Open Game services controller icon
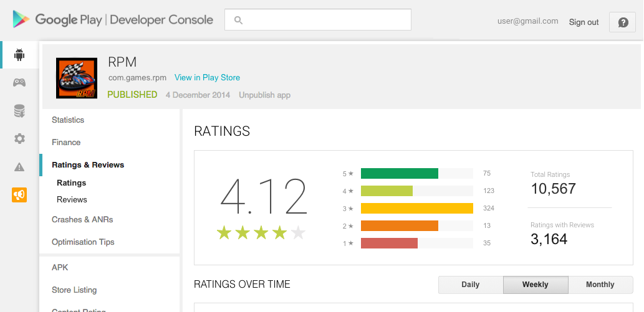This screenshot has height=312, width=644. pyautogui.click(x=19, y=82)
